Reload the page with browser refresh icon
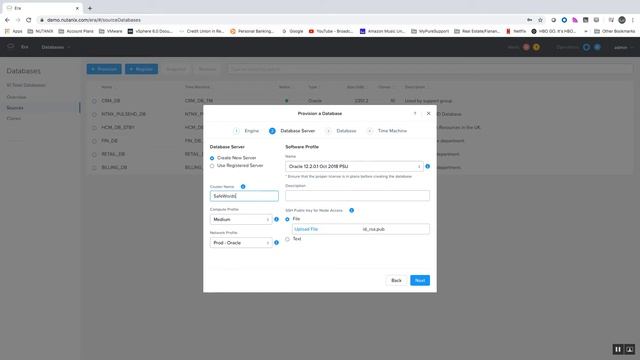Image resolution: width=640 pixels, height=360 pixels. click(29, 20)
